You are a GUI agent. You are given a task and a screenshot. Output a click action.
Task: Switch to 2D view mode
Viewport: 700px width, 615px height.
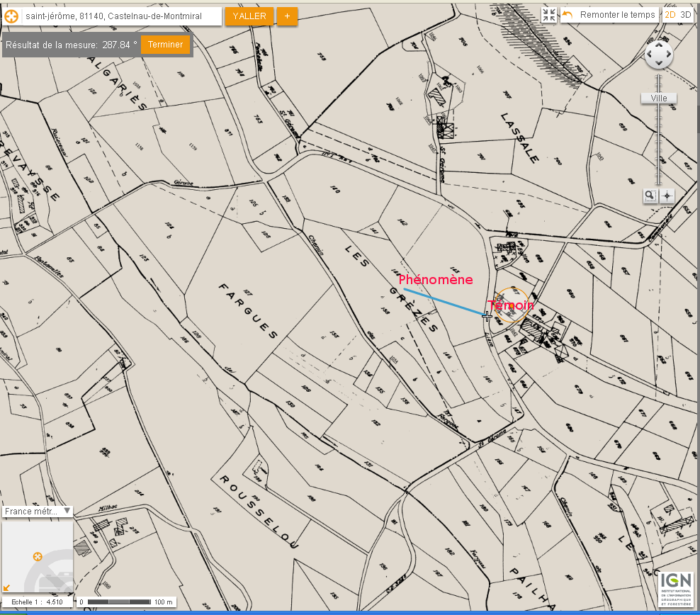click(x=670, y=15)
